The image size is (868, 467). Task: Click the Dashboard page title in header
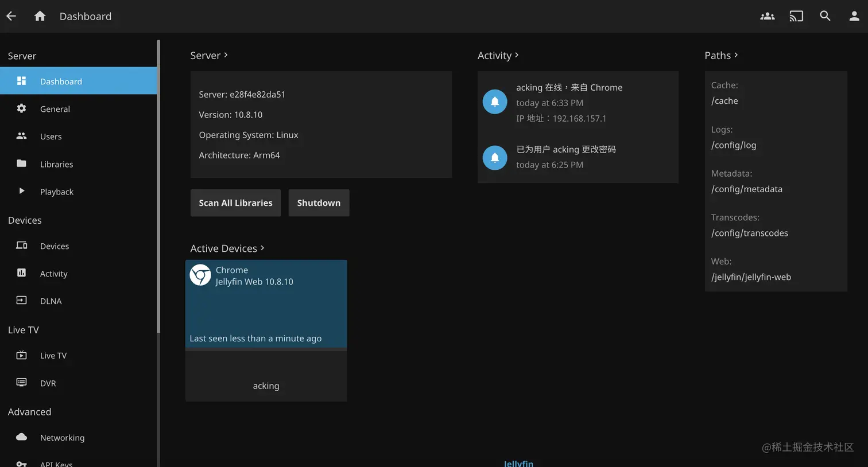86,16
